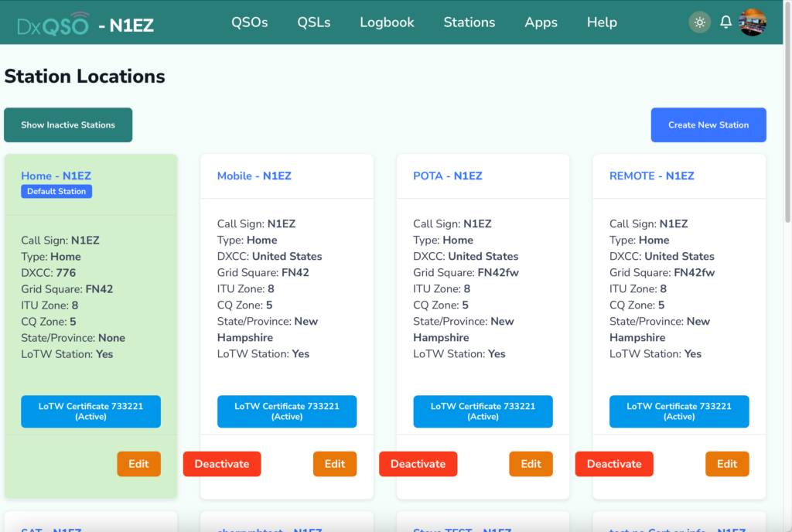
Task: Open the QSOs menu
Action: coord(250,22)
